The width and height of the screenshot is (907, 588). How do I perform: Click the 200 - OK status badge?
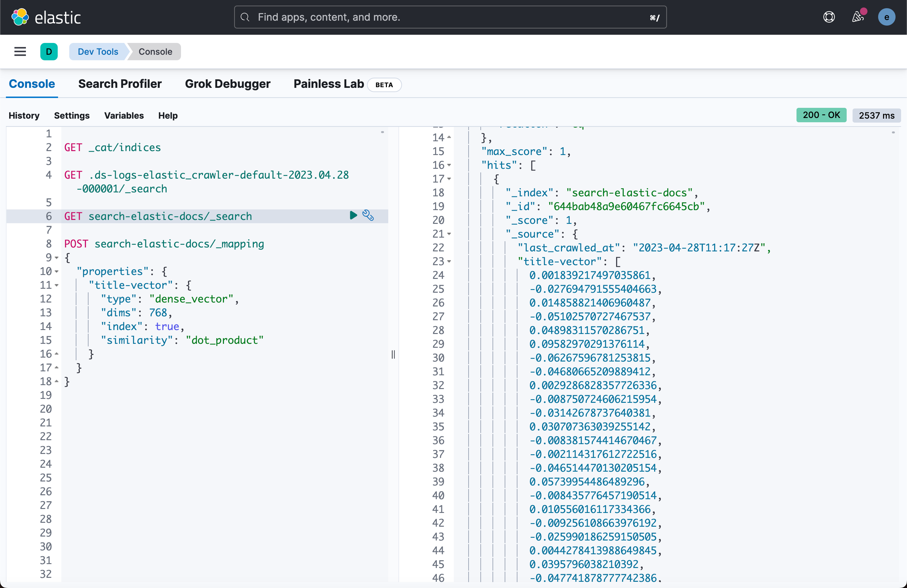coord(821,115)
